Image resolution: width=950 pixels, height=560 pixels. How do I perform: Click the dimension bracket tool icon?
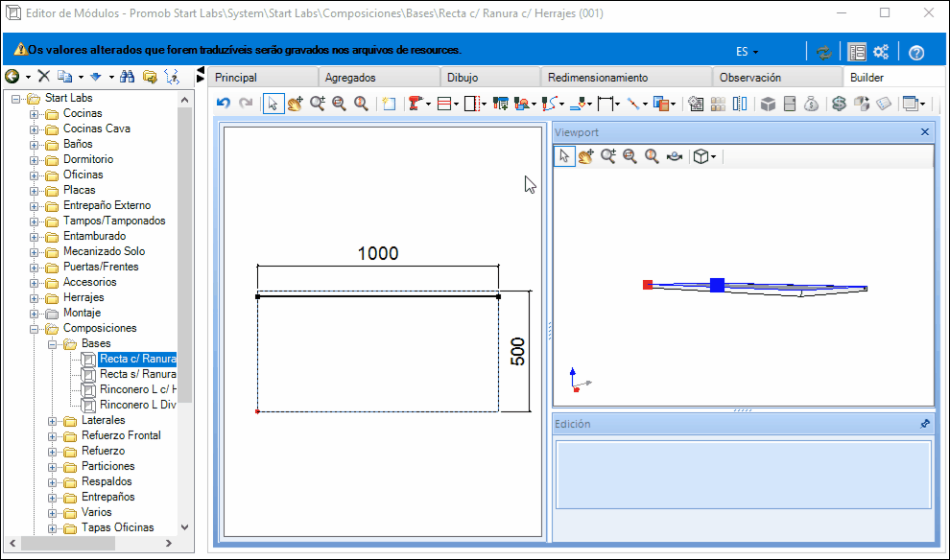[606, 104]
